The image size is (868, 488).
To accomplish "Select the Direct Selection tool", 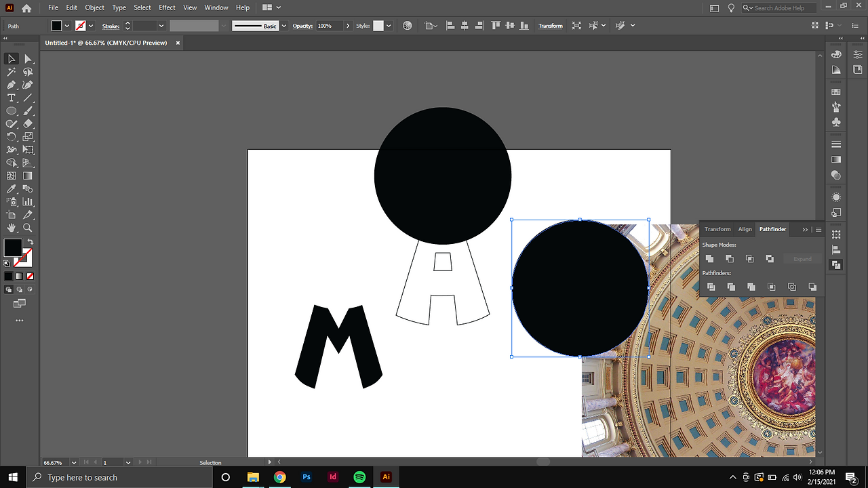I will tap(28, 59).
